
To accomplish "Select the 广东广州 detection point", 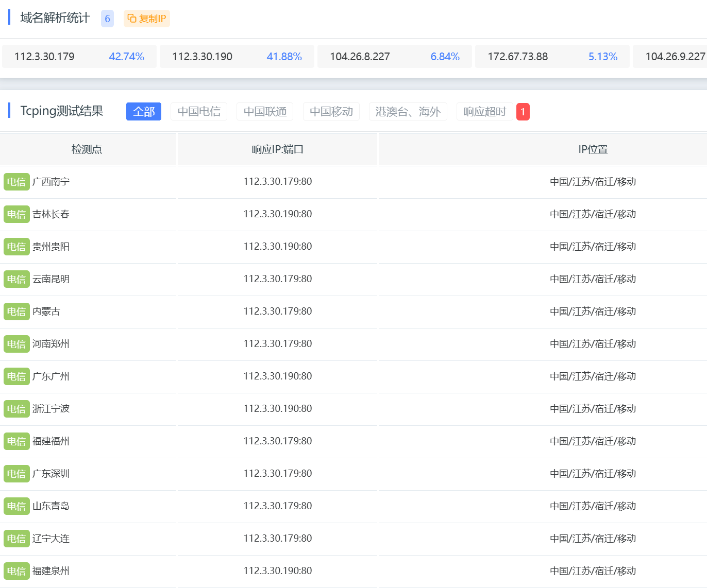I will point(51,376).
